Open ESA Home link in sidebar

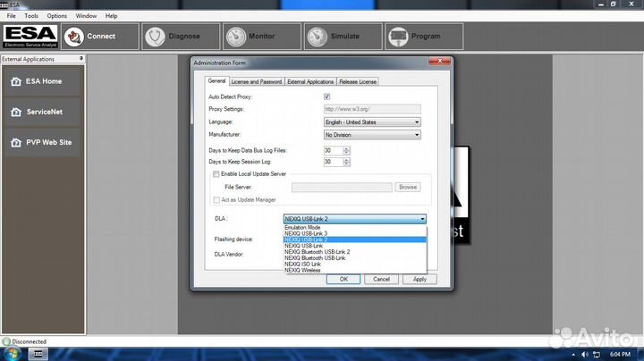click(42, 81)
